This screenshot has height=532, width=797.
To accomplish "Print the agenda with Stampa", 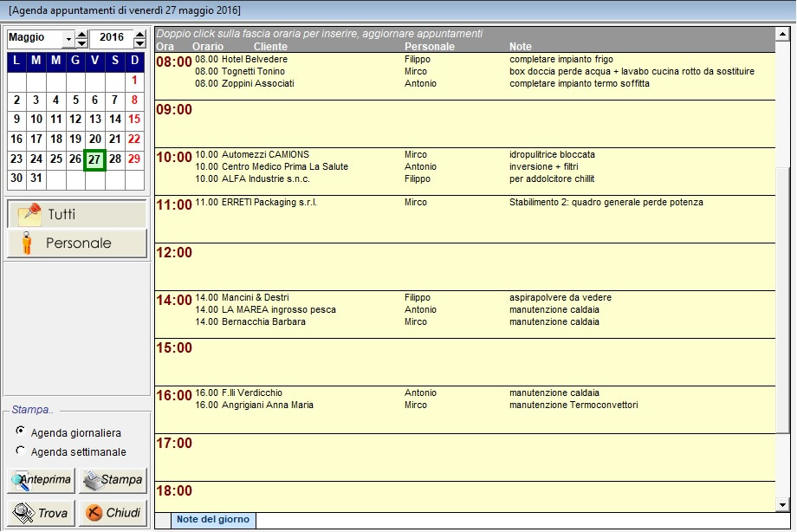I will [x=113, y=481].
